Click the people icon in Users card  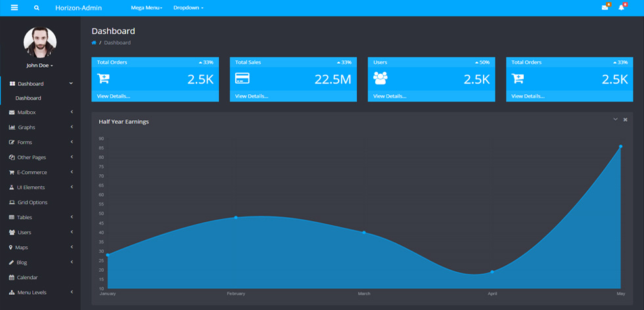pos(380,78)
